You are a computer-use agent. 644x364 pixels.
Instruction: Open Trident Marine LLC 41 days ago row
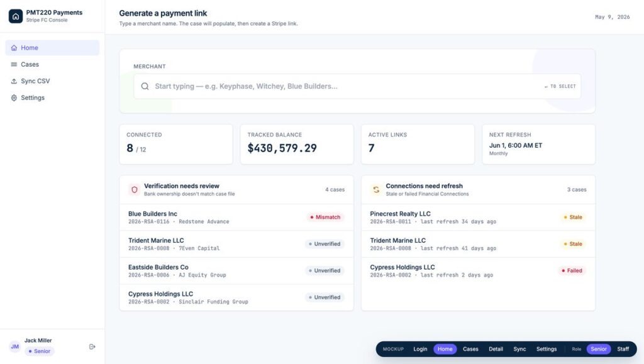(x=478, y=244)
